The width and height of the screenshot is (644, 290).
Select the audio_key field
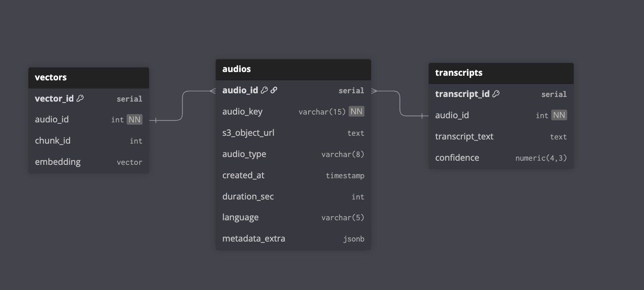click(x=293, y=112)
